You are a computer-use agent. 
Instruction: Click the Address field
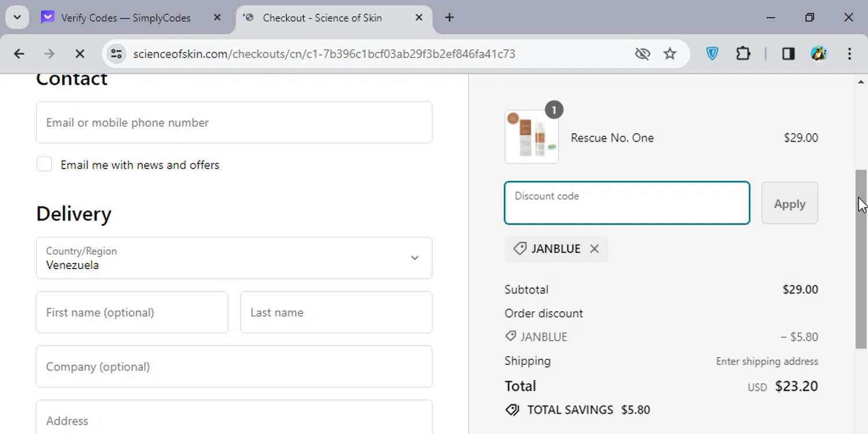(234, 417)
